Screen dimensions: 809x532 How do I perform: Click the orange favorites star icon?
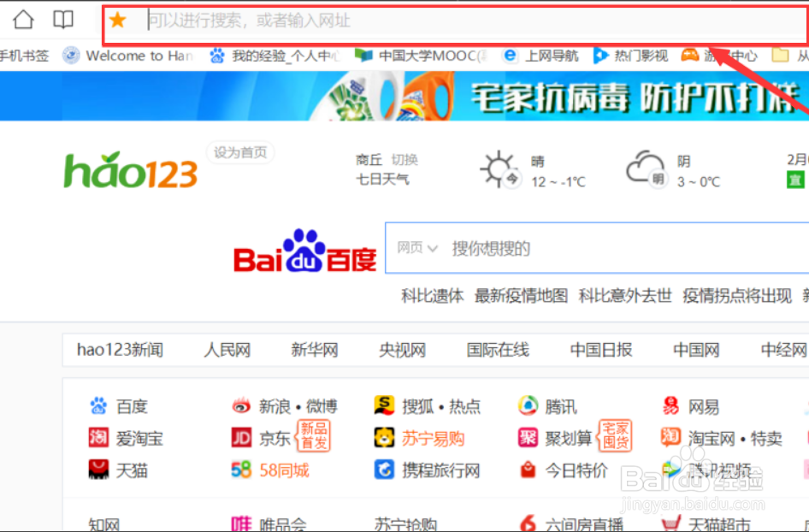click(118, 21)
